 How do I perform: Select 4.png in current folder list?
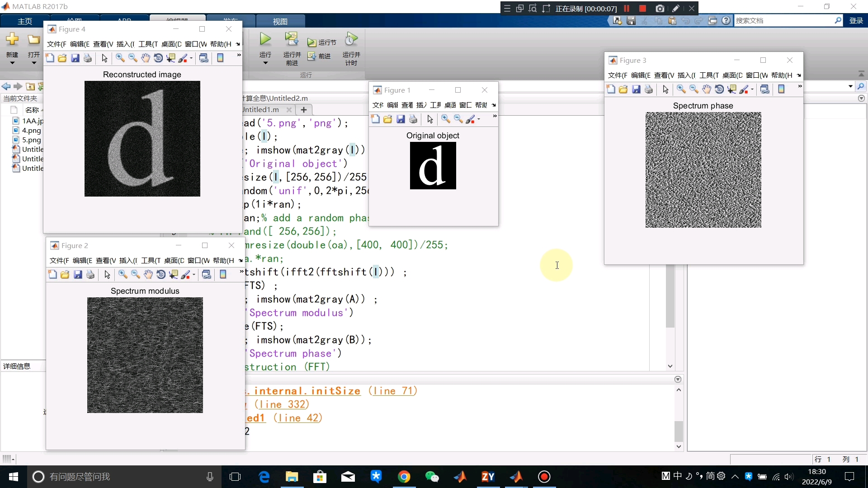[x=31, y=130]
